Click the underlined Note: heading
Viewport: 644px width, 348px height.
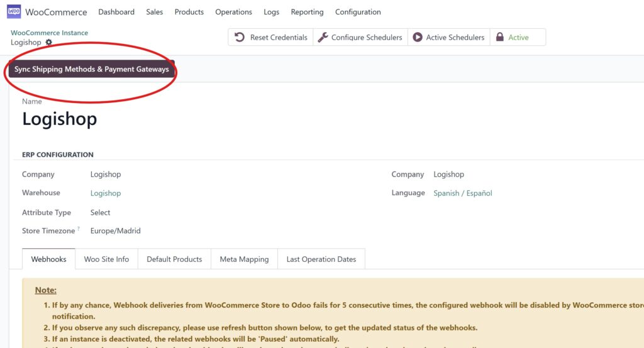pos(45,290)
